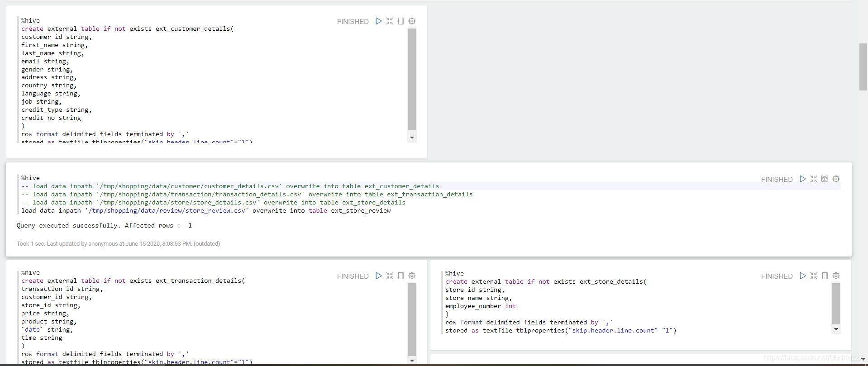Click the 'credit_no string' line
This screenshot has width=868, height=366.
tap(51, 118)
